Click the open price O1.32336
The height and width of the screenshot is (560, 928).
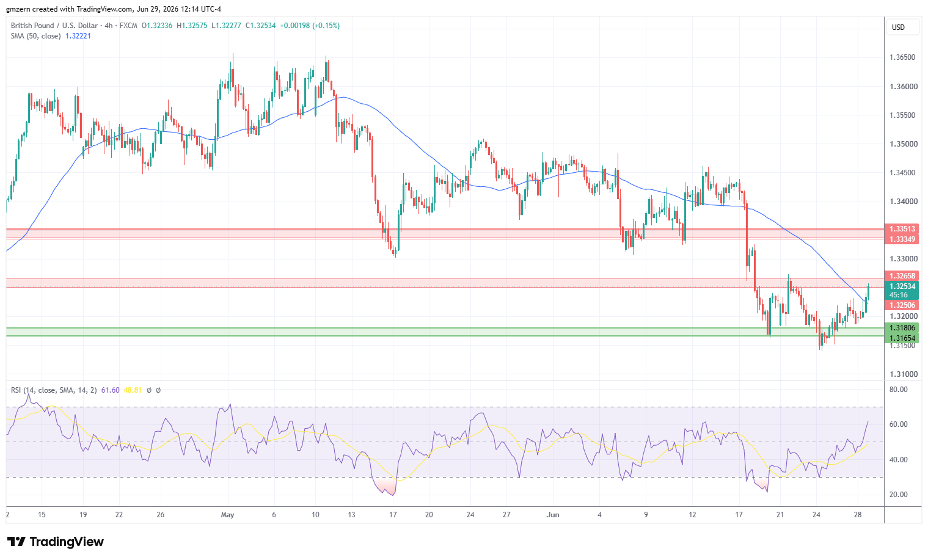pos(157,26)
